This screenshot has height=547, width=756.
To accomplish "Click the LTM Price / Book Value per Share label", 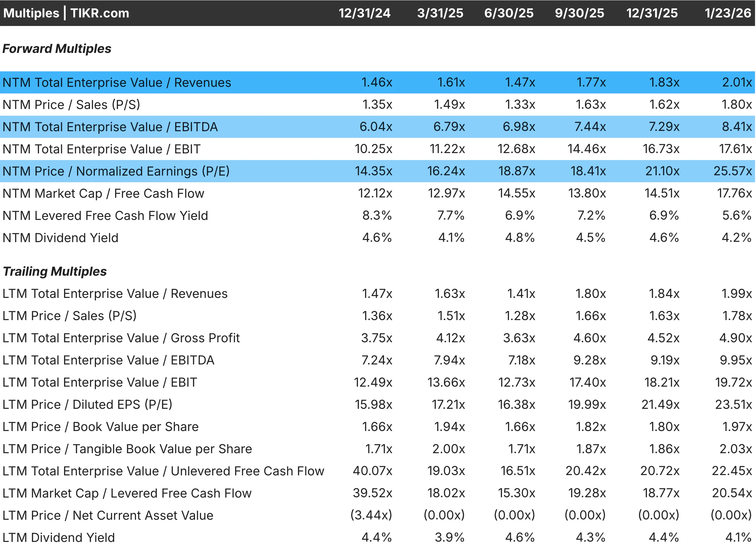I will point(100,426).
